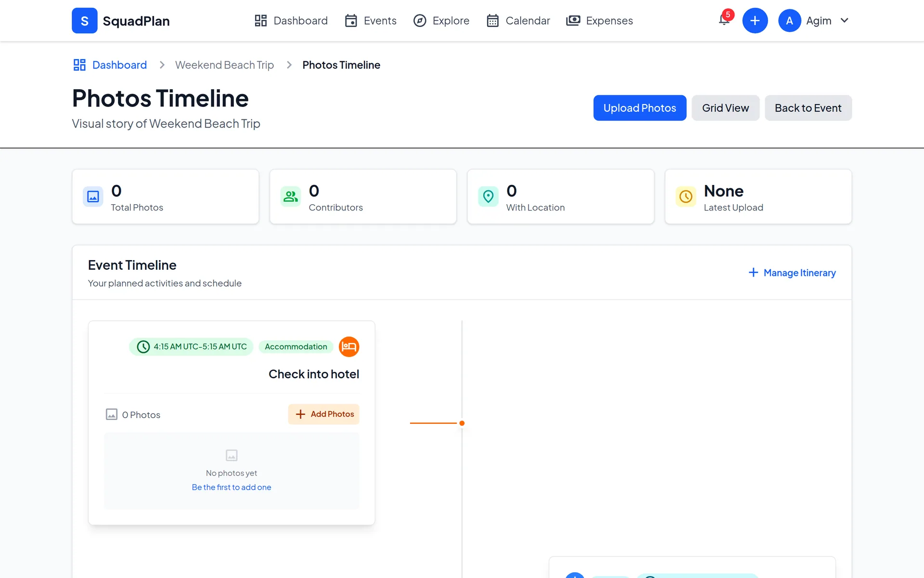924x578 pixels.
Task: Click the Total Photos image icon
Action: (93, 197)
